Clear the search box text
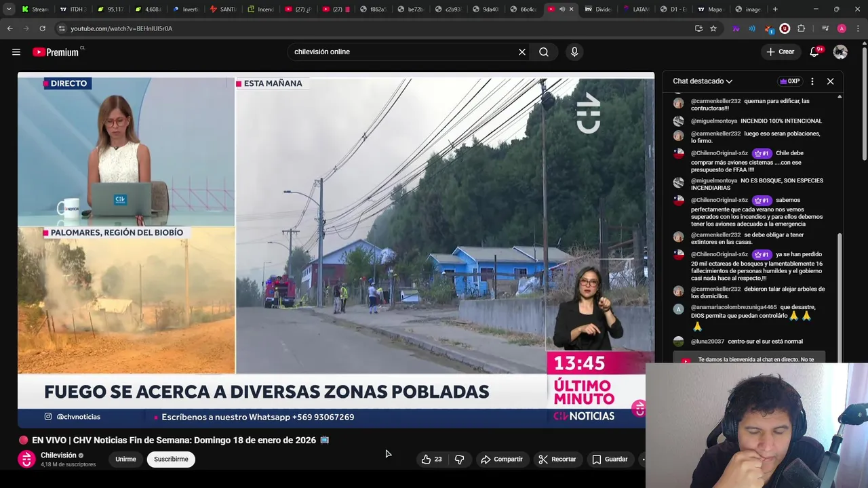Image resolution: width=868 pixels, height=488 pixels. pyautogui.click(x=522, y=52)
